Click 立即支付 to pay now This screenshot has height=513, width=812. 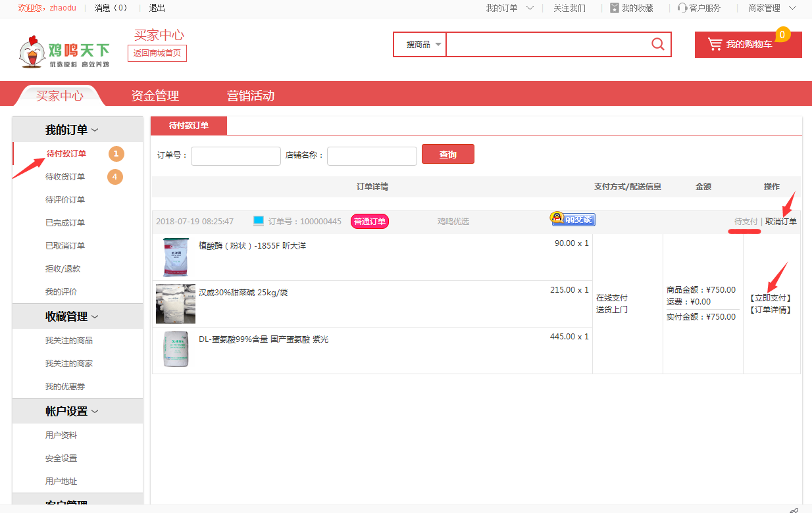point(771,298)
